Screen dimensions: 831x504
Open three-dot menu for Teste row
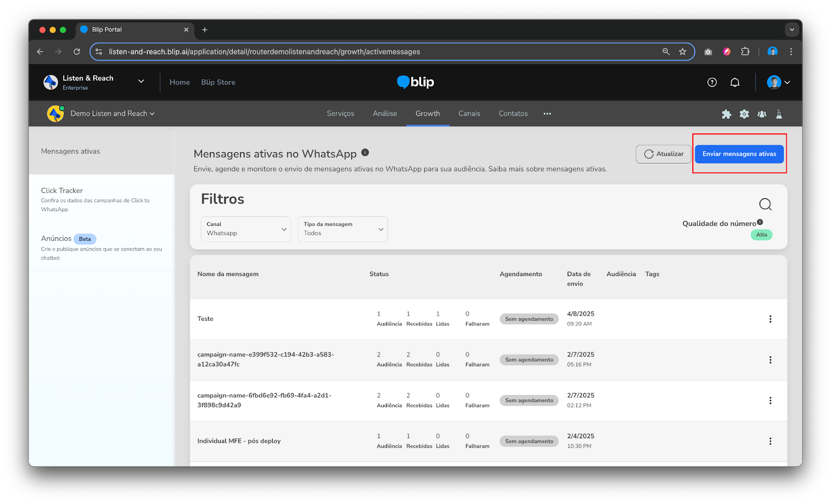coord(770,319)
